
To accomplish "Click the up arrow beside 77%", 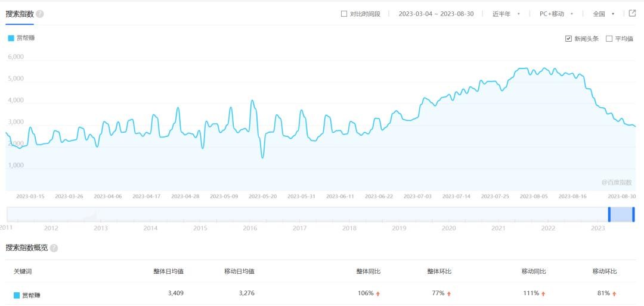I will pyautogui.click(x=448, y=293).
